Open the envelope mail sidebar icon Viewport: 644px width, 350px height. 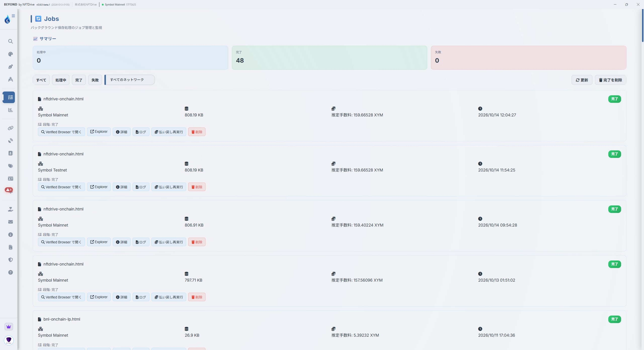tap(10, 222)
